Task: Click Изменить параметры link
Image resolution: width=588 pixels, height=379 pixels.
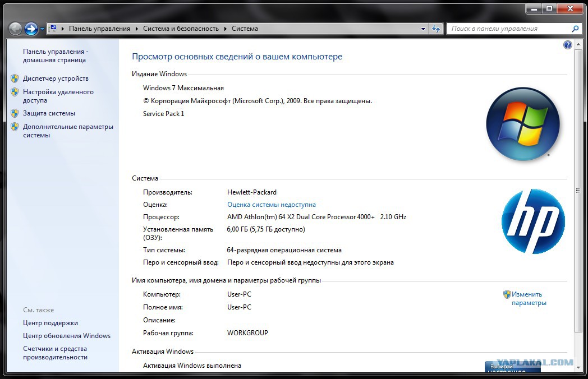Action: click(528, 298)
